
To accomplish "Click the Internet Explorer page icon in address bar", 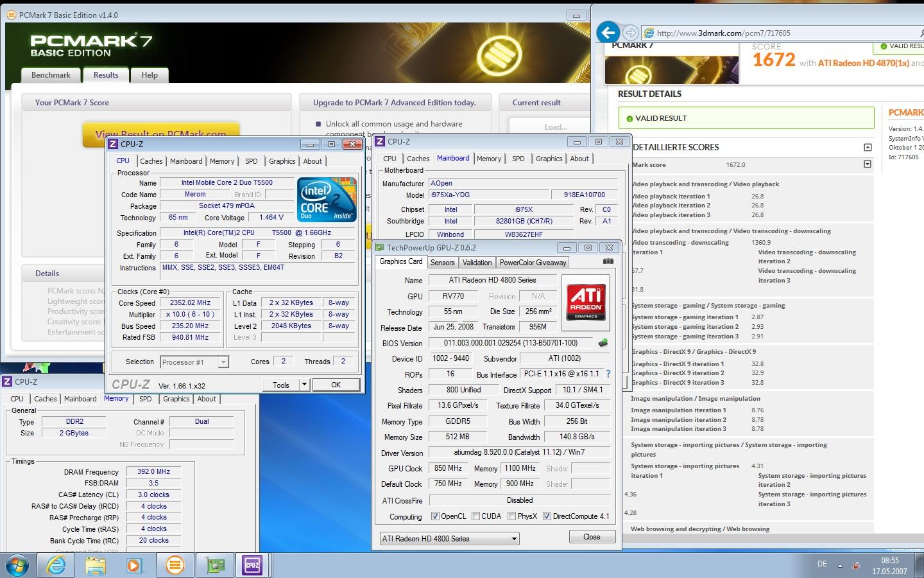I will coord(649,33).
